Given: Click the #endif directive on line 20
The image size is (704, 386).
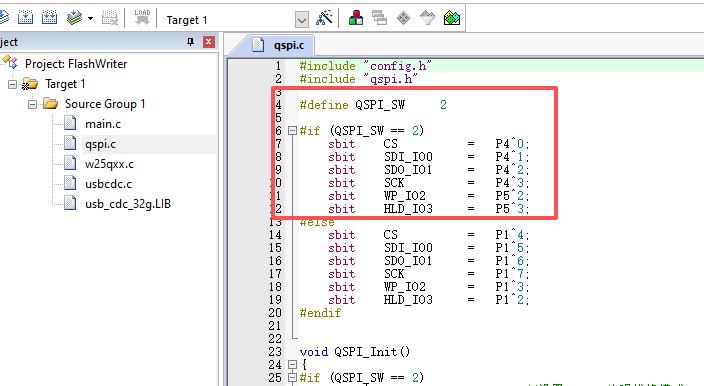Looking at the screenshot, I should 320,313.
